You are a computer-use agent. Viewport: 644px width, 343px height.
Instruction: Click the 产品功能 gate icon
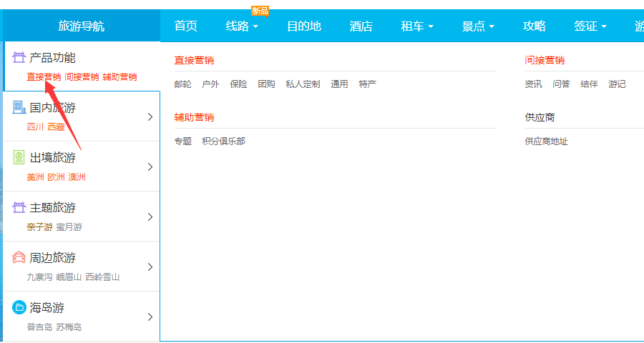click(x=19, y=58)
